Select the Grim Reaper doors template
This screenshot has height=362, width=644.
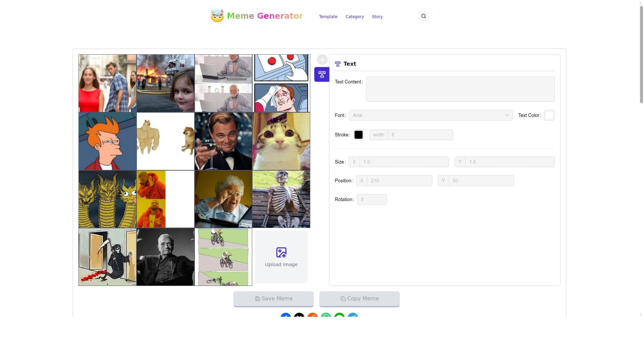pos(107,257)
